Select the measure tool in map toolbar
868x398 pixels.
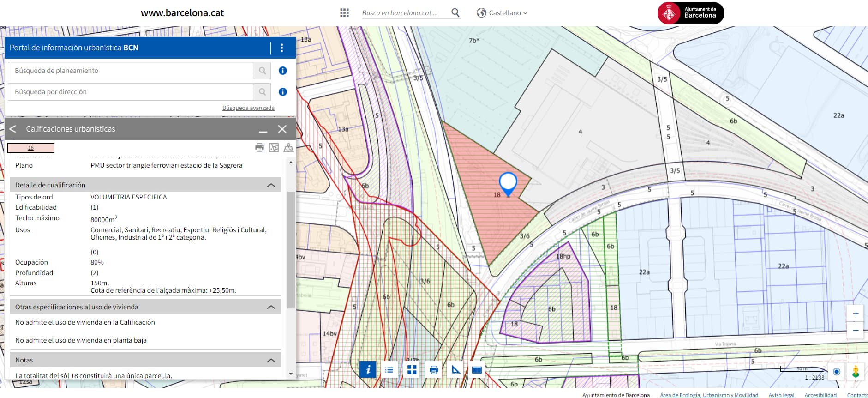coord(455,369)
